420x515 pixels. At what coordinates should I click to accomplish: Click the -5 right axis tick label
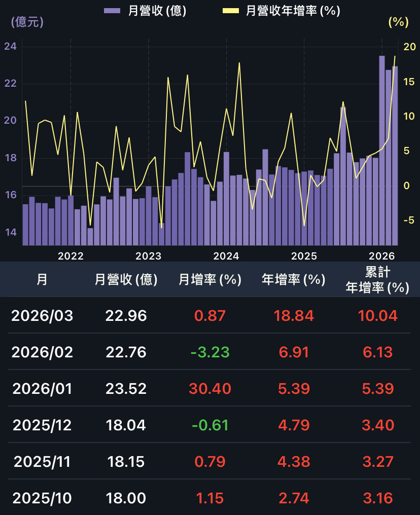click(409, 220)
